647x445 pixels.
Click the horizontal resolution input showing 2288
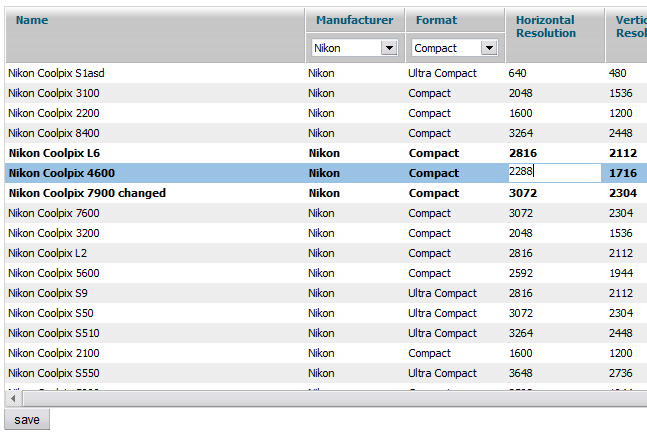pos(554,172)
